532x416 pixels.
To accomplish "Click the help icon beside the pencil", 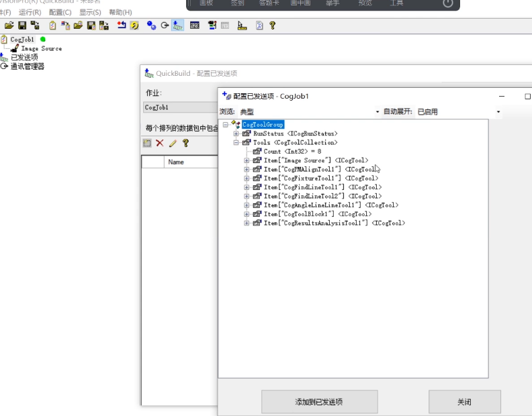I will 185,143.
